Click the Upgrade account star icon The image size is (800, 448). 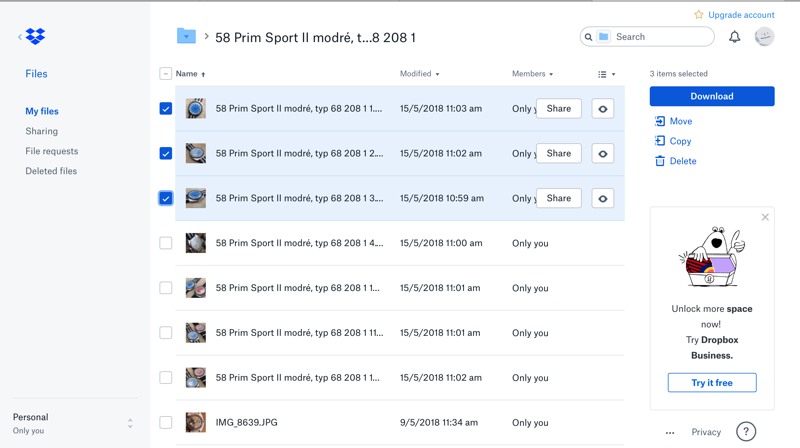point(698,15)
